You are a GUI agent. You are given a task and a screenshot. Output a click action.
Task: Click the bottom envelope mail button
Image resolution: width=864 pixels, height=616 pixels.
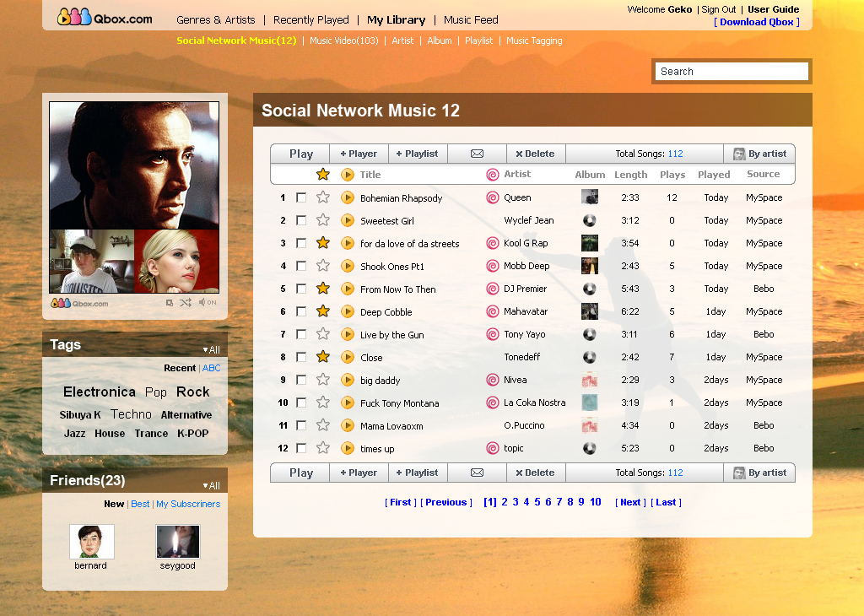(x=478, y=473)
